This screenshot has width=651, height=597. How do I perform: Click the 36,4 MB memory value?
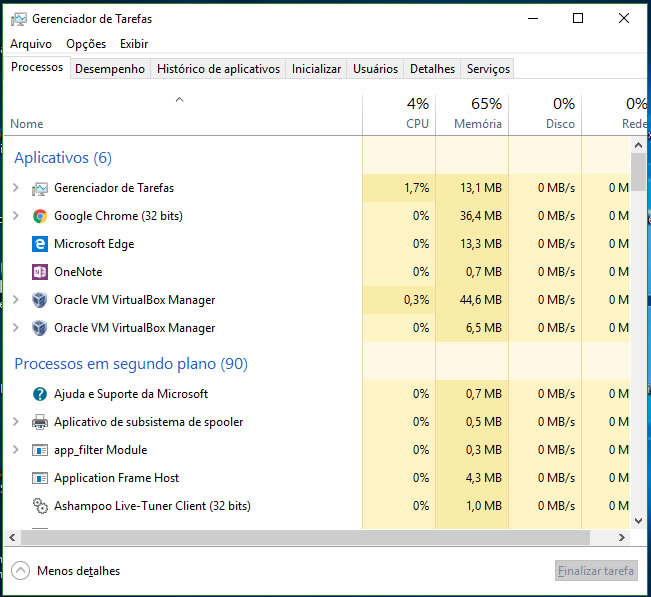click(x=481, y=216)
